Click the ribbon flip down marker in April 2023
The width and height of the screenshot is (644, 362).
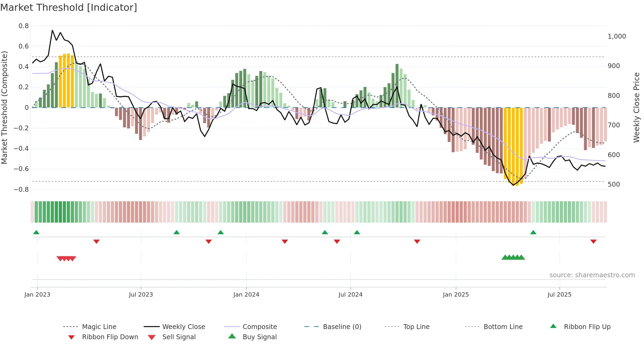click(x=97, y=242)
